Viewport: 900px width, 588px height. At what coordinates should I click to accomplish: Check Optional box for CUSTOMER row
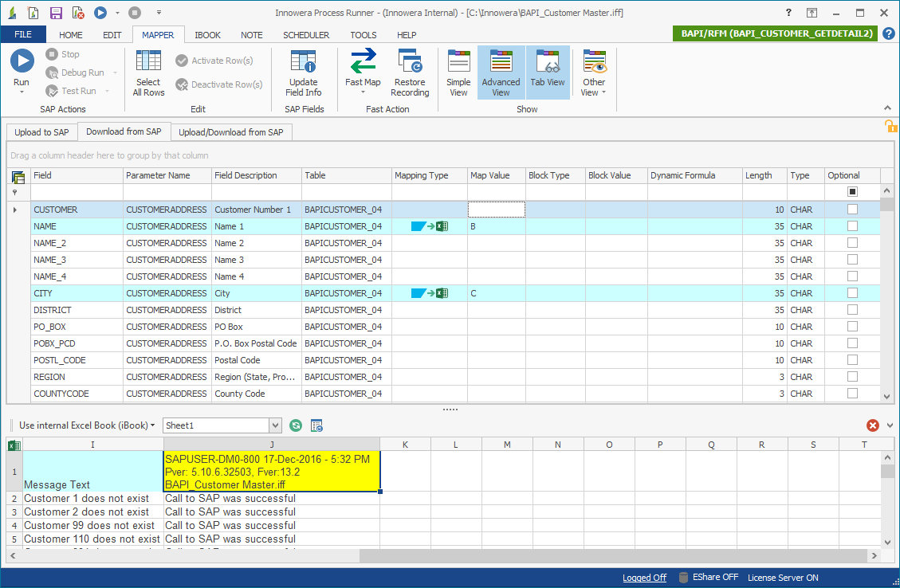852,210
